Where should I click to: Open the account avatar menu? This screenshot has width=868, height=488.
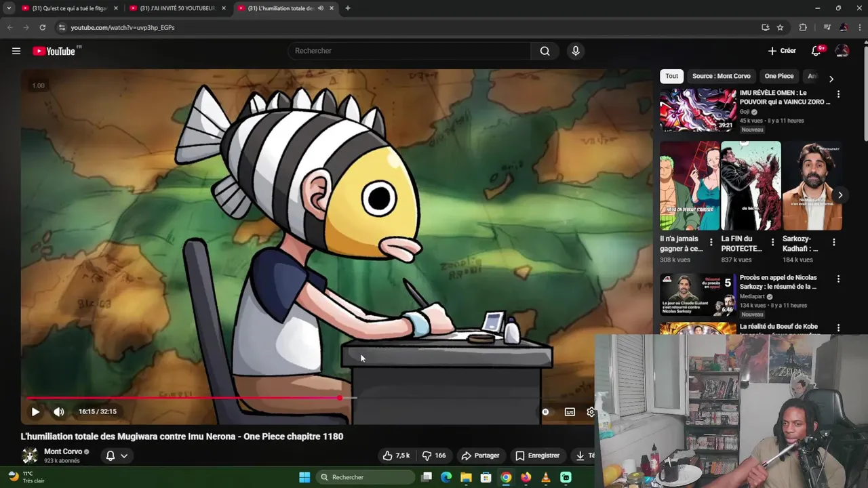point(842,51)
